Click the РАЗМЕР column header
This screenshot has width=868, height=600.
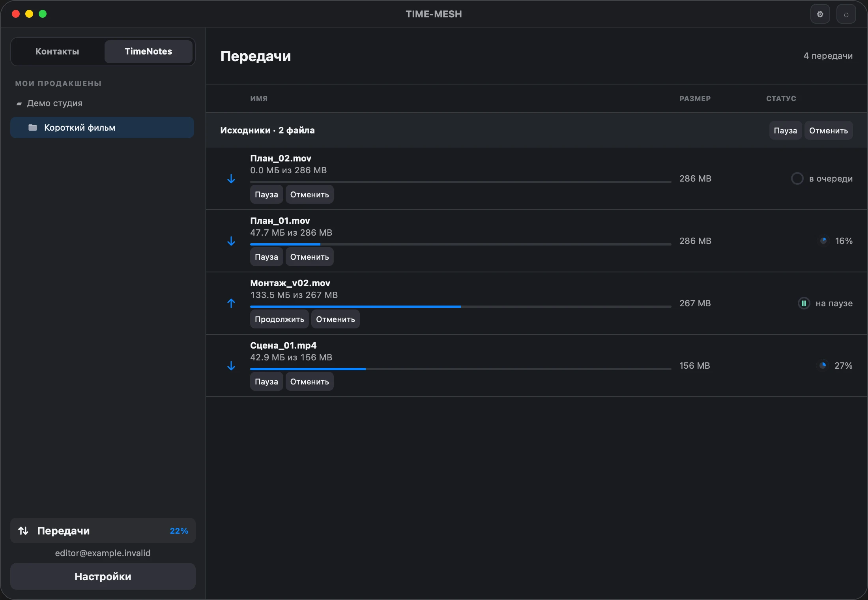pos(695,99)
